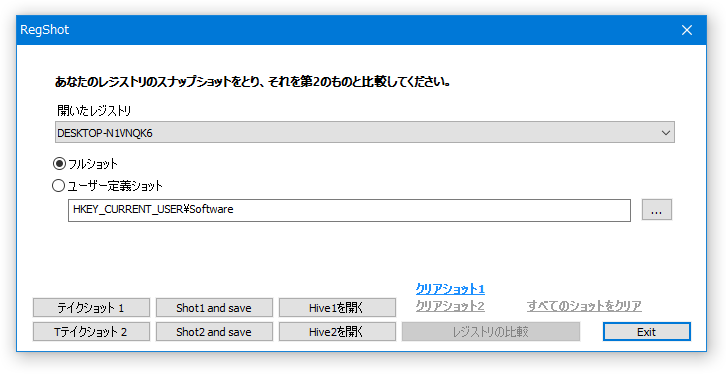The width and height of the screenshot is (726, 374).
Task: Choose the ユーザー定義ショット radio option
Action: (x=58, y=186)
